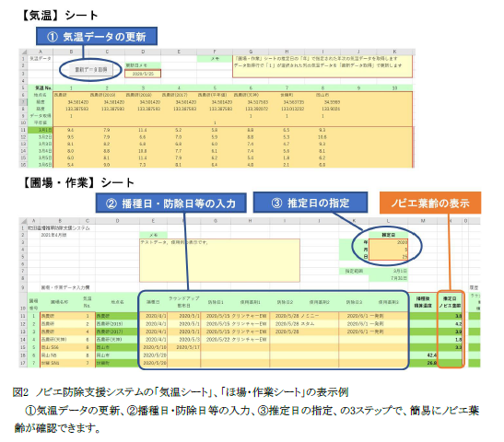504x442 pixels.
Task: Click 圃場・作業データ入力欄 label cell
Action: (65, 287)
